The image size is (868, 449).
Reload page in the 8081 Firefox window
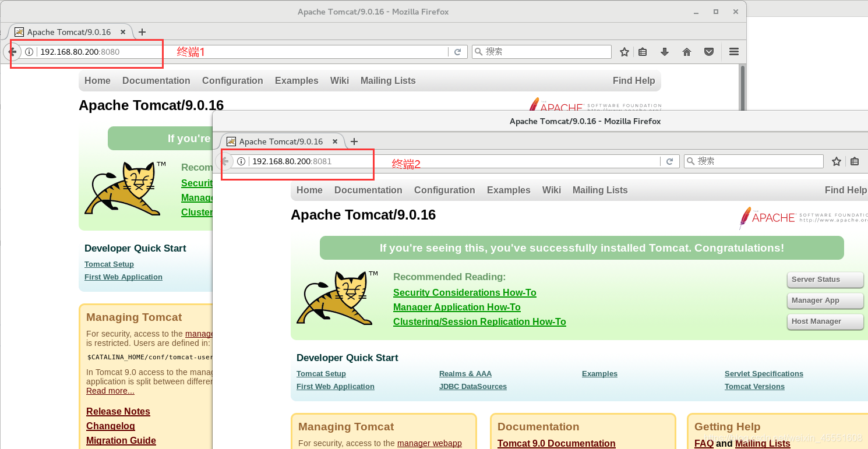click(669, 161)
